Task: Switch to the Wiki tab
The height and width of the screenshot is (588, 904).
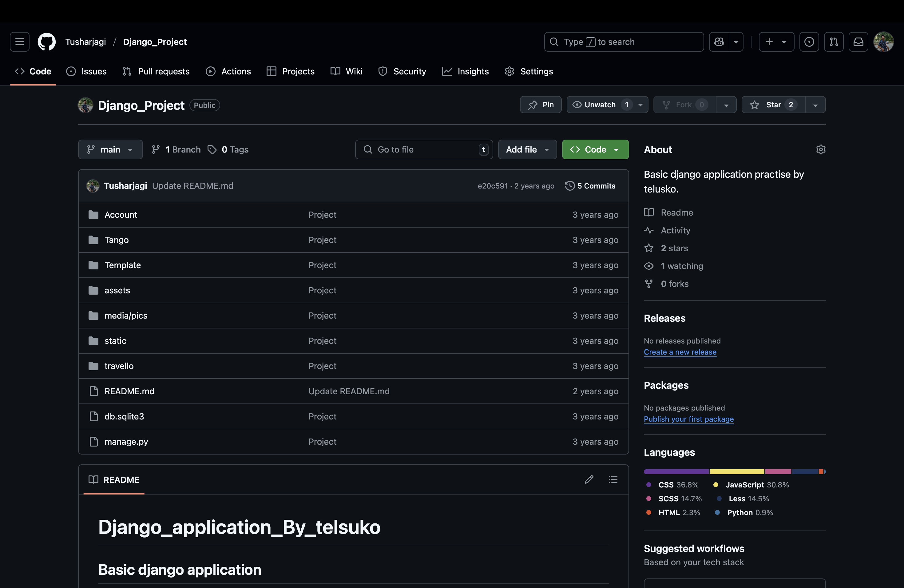Action: (347, 71)
